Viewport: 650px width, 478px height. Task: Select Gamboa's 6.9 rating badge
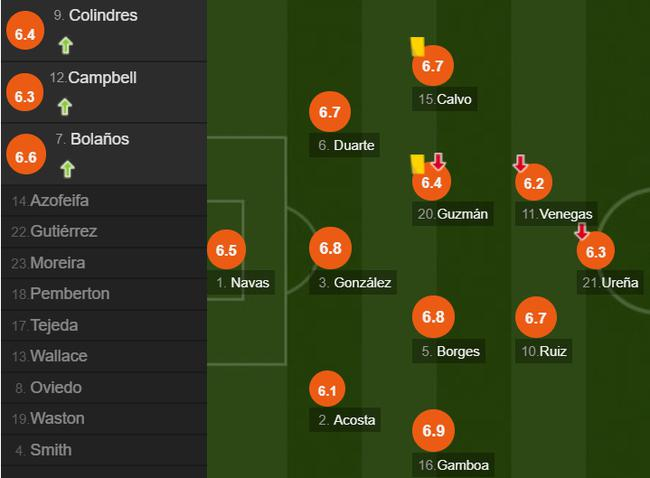point(432,432)
